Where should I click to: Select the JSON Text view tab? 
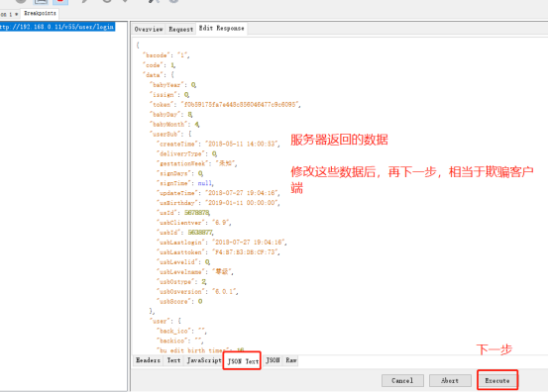243,361
